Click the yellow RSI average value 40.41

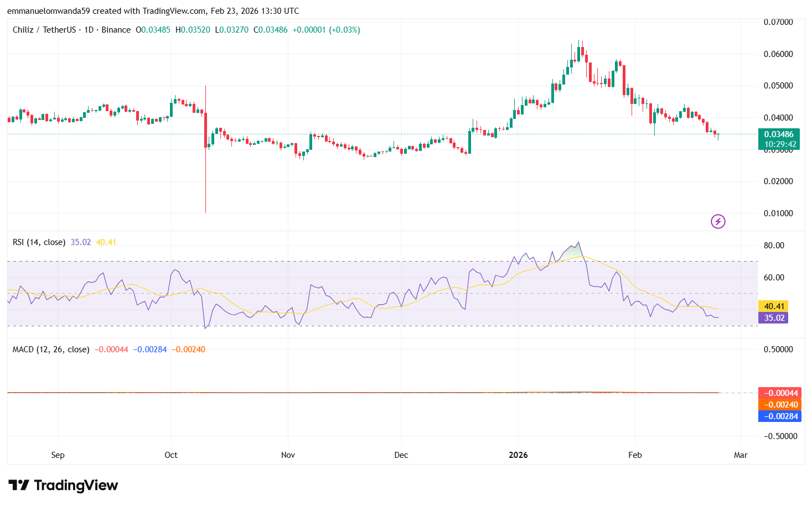coord(772,306)
